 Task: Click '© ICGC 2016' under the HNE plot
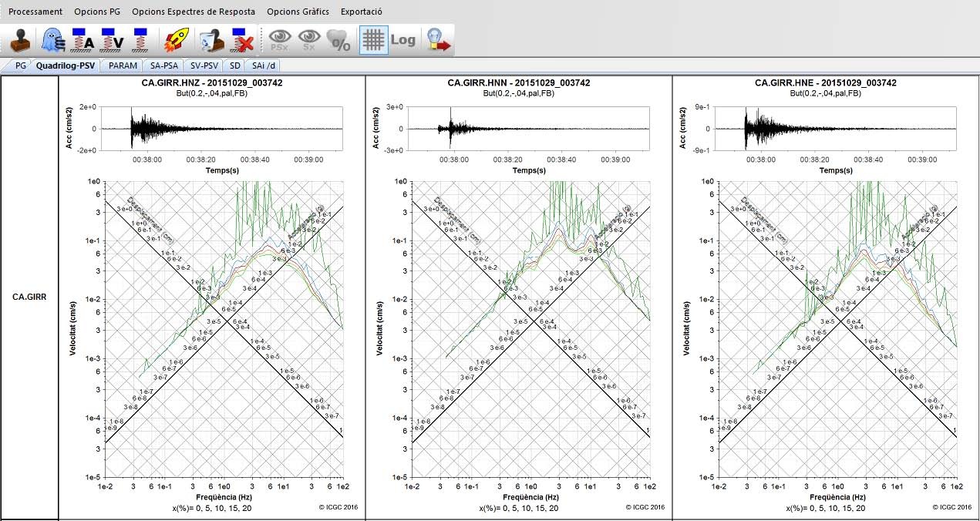pos(951,507)
